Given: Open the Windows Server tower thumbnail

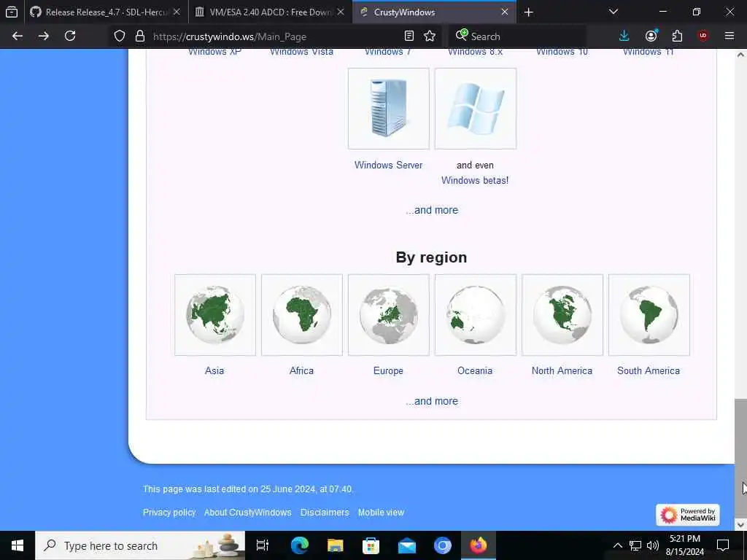Looking at the screenshot, I should click(388, 109).
